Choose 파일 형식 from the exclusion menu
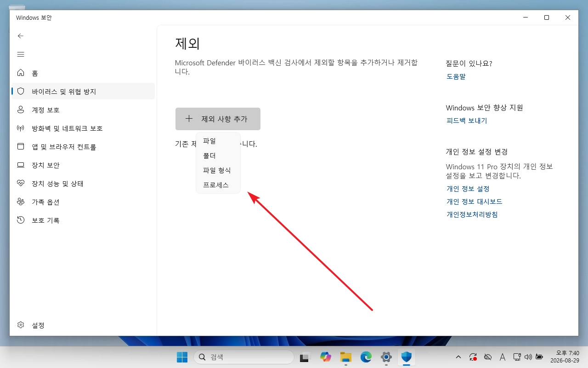The height and width of the screenshot is (368, 588). [218, 170]
